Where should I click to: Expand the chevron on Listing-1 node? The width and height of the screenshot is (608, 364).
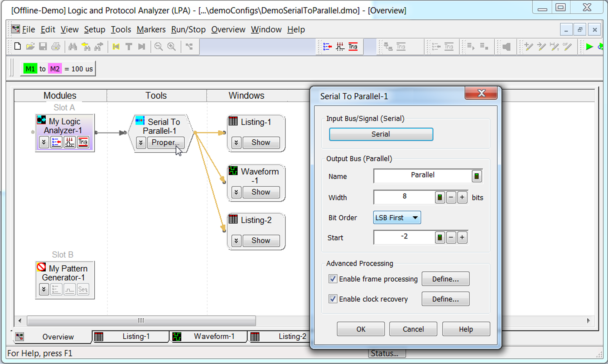[x=236, y=142]
